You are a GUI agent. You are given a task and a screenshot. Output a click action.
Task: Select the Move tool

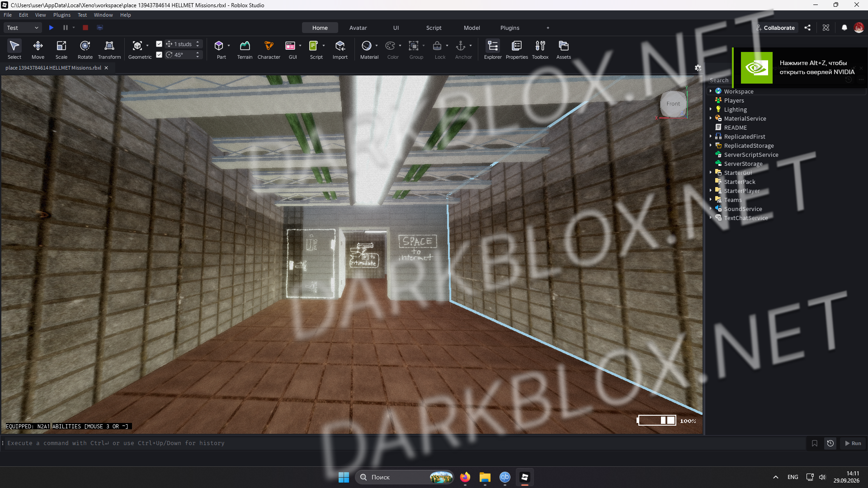pyautogui.click(x=38, y=50)
